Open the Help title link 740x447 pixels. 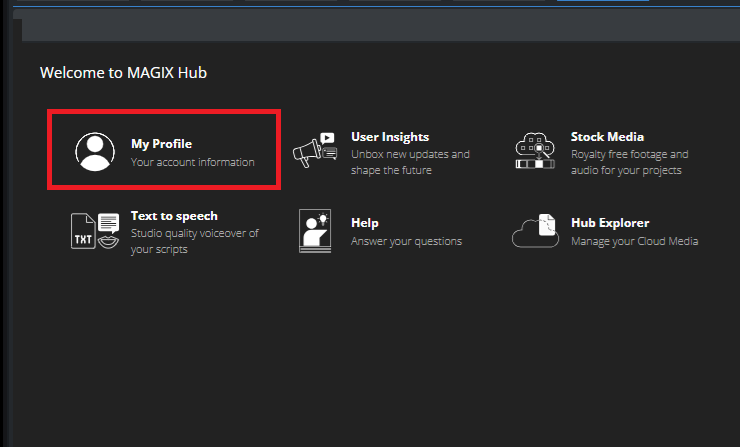point(364,223)
